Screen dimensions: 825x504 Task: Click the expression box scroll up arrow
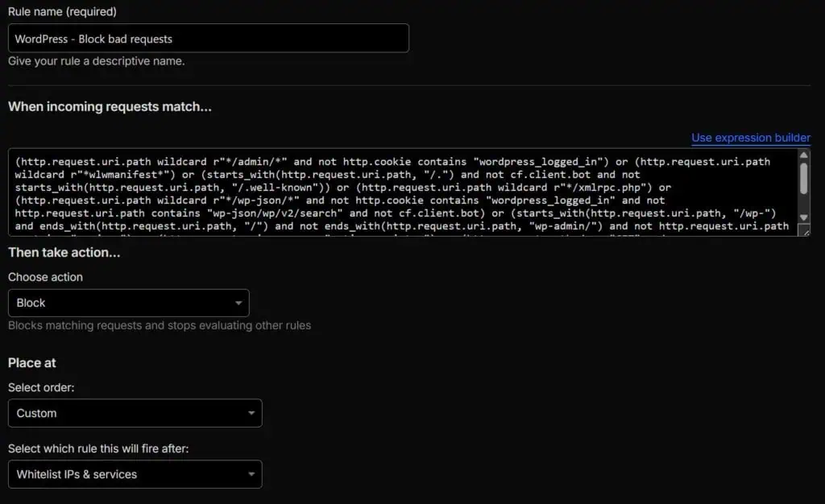(x=803, y=156)
